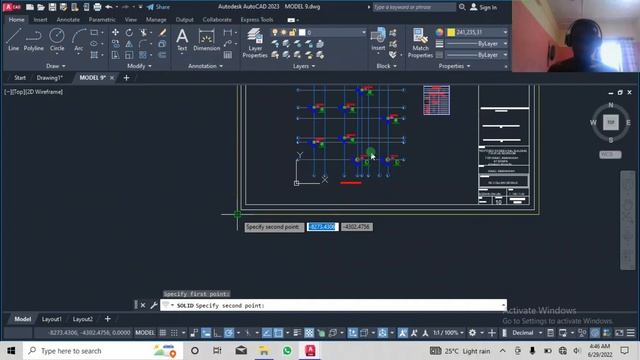This screenshot has width=640, height=360.
Task: Expand the Modify panel
Action: pyautogui.click(x=139, y=66)
